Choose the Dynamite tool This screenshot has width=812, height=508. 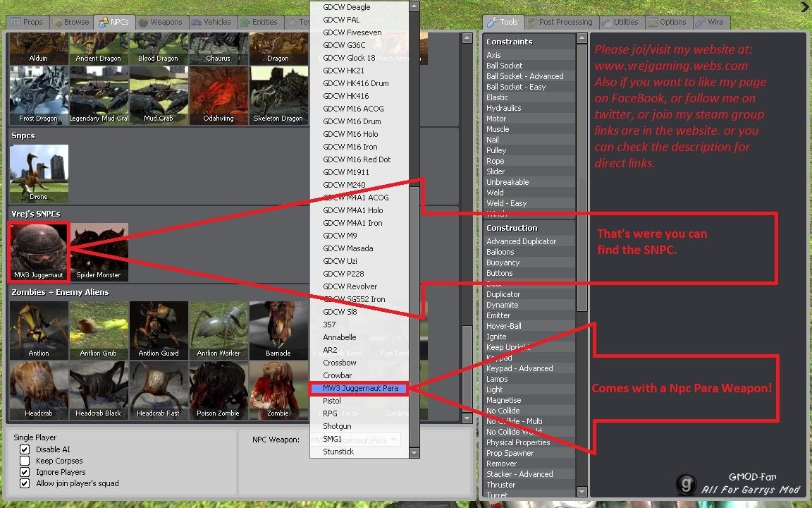point(530,306)
